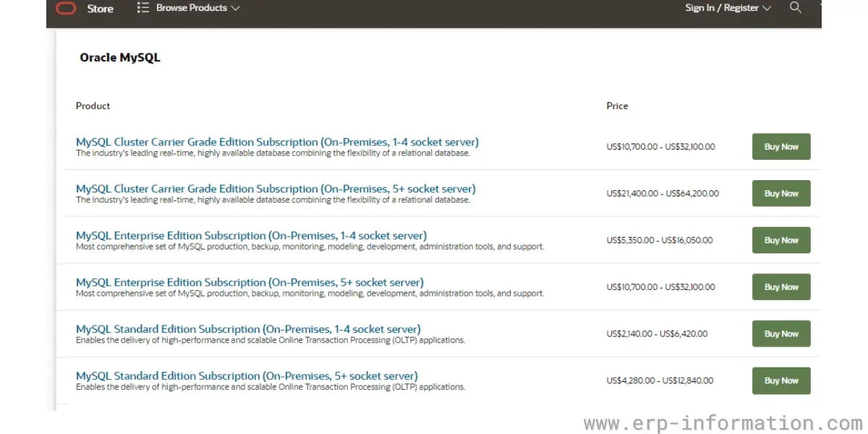Image resolution: width=868 pixels, height=434 pixels.
Task: Select price US$10,700.00 - US$32,100.00 of Enterprise 5+ socket
Action: click(660, 287)
